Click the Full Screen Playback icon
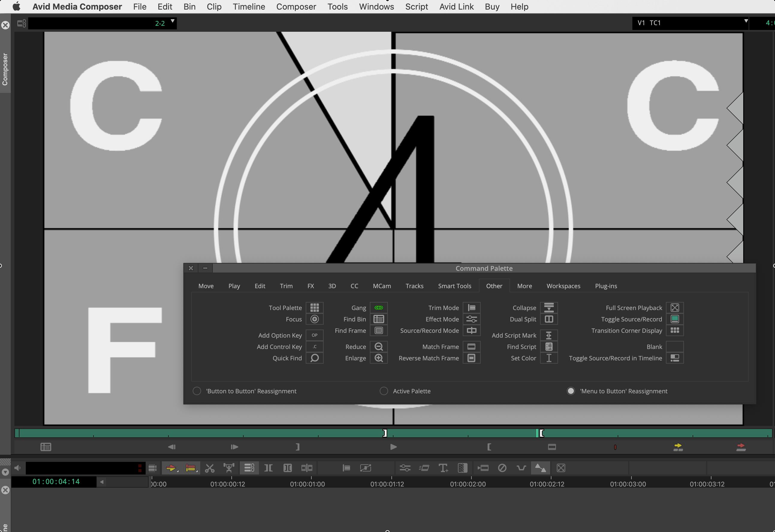Screen dimensions: 775x532 tap(674, 307)
